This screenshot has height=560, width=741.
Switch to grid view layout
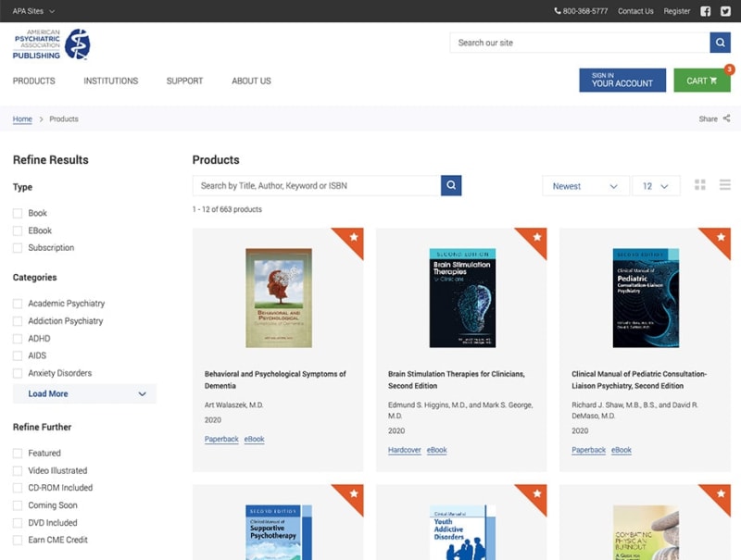pyautogui.click(x=700, y=184)
